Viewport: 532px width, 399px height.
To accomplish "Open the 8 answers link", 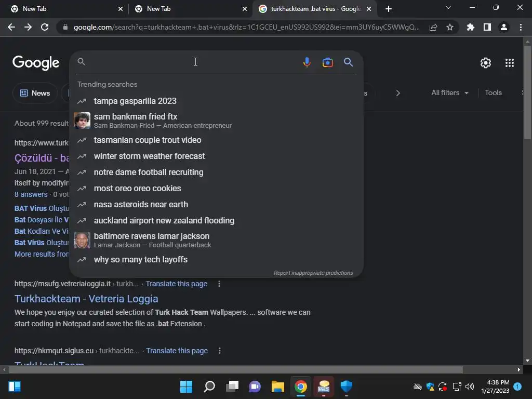I will [31, 194].
